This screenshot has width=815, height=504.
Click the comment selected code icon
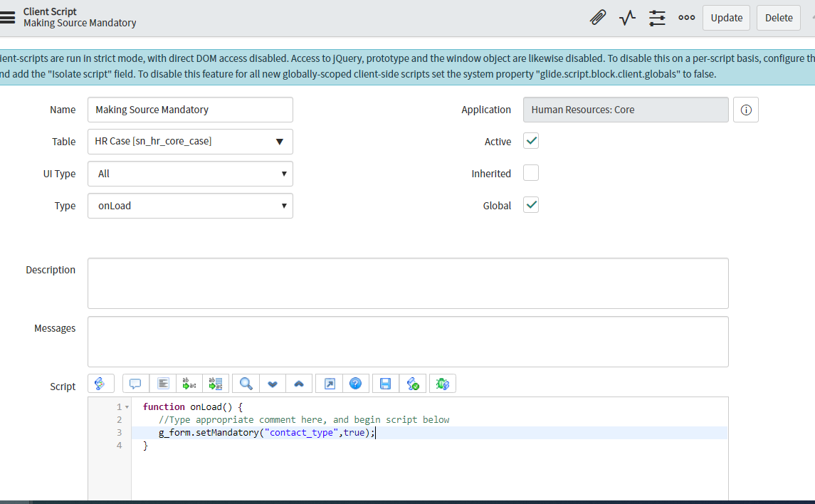click(135, 384)
